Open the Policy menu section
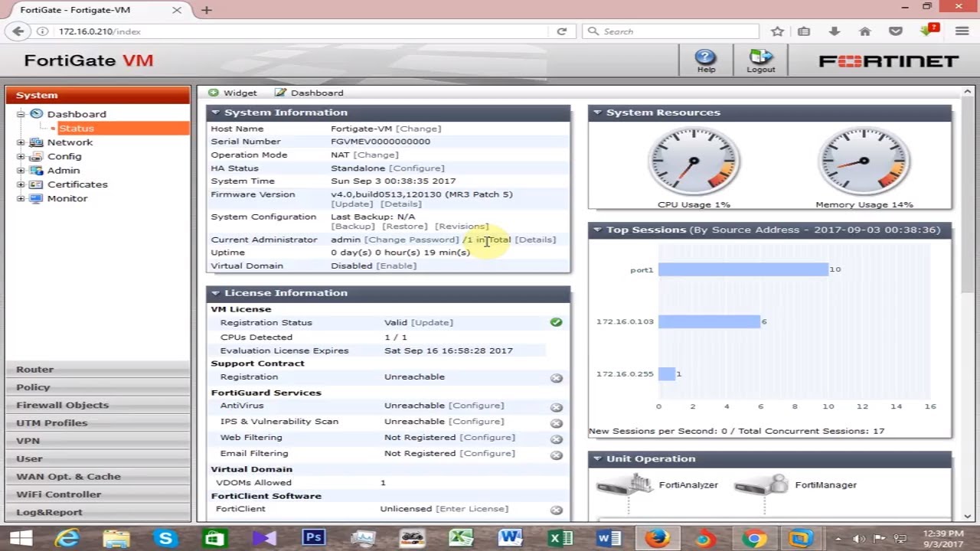Image resolution: width=980 pixels, height=551 pixels. [x=97, y=387]
